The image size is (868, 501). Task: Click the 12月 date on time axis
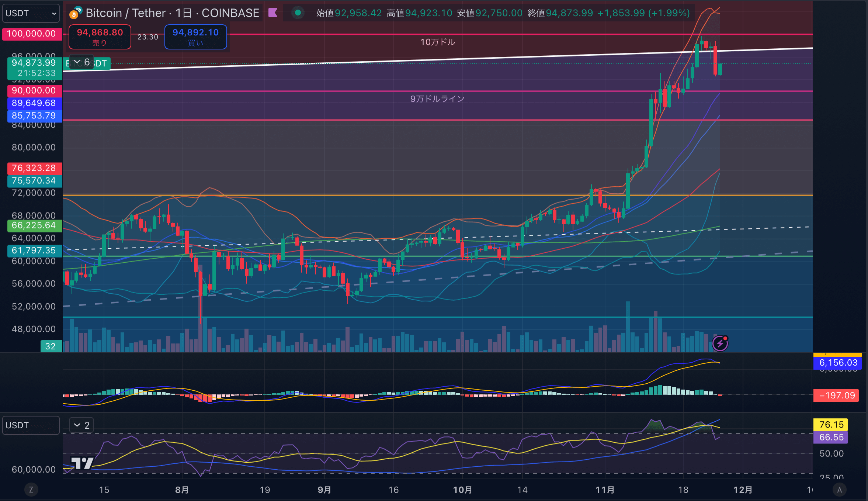tap(743, 490)
